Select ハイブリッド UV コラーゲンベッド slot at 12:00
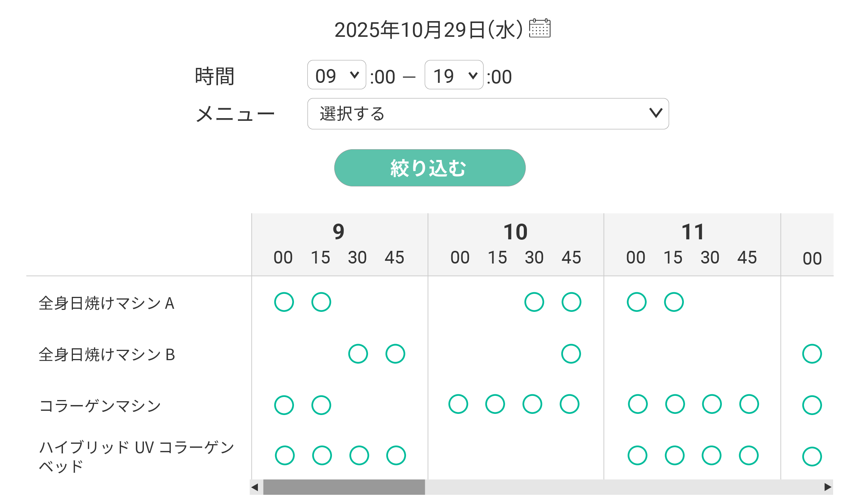The width and height of the screenshot is (860, 504). 812,456
